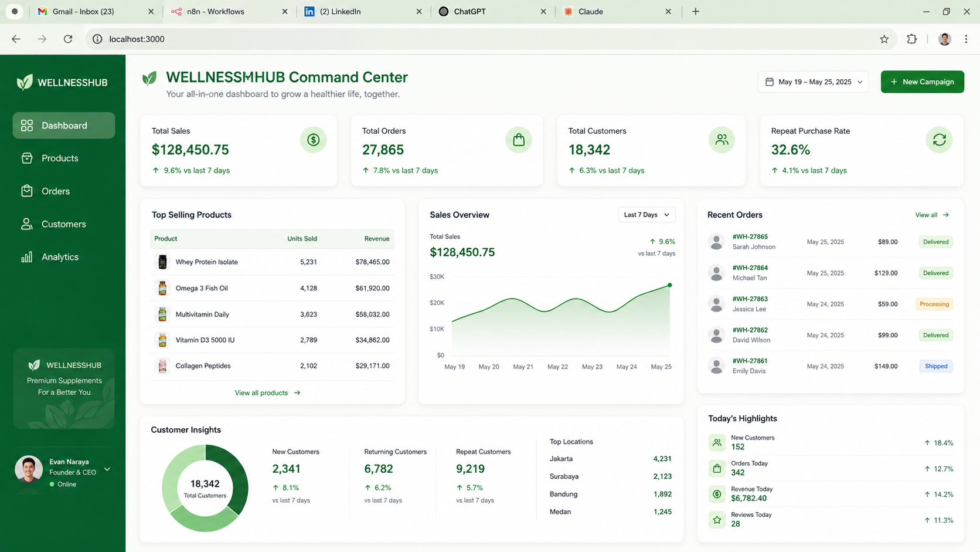Open the Chrome profile avatar
The width and height of the screenshot is (980, 552).
pos(945,39)
